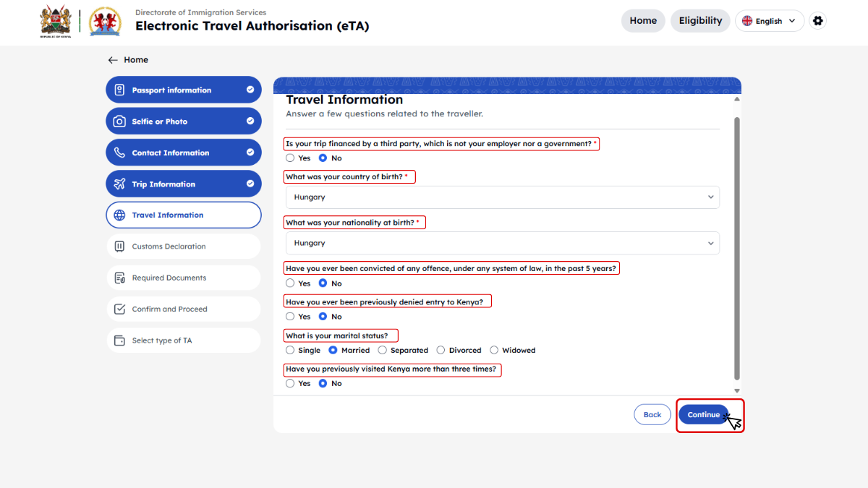Open the English language selector
Image resolution: width=868 pixels, height=488 pixels.
(x=769, y=21)
